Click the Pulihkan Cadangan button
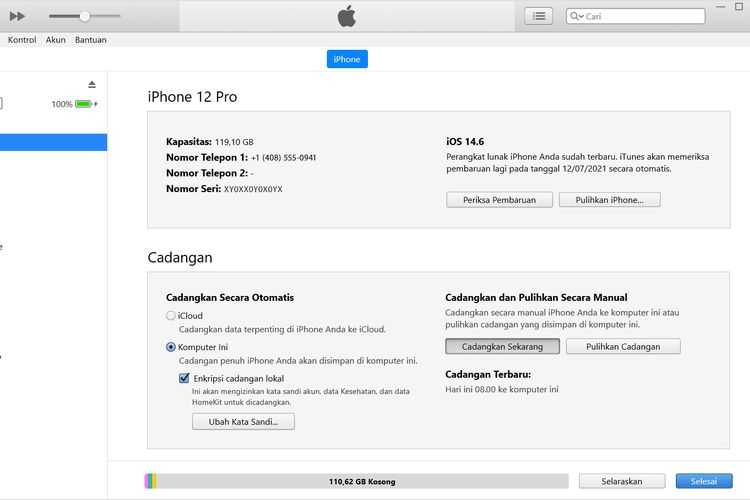750x500 pixels. 623,346
